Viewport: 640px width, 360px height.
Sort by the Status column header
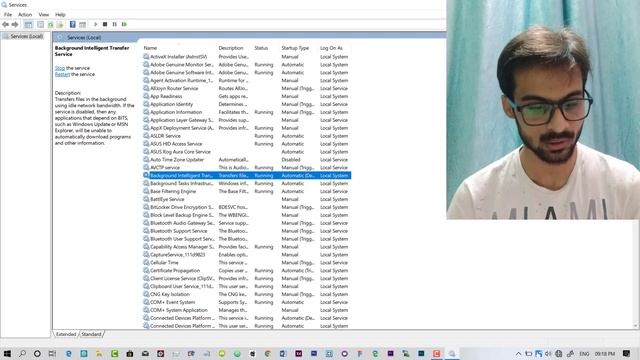click(261, 48)
